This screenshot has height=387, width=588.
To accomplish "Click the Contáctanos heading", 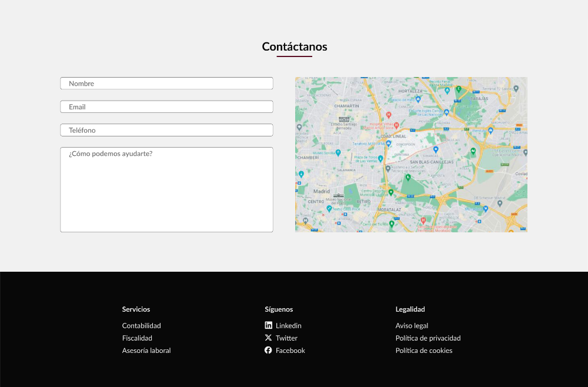I will [295, 46].
